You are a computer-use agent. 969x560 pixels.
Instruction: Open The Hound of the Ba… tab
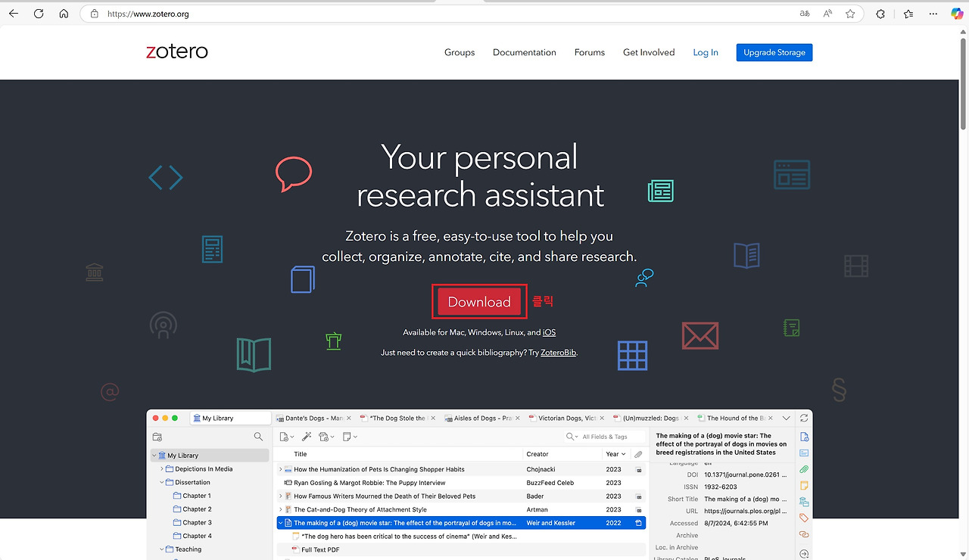coord(736,418)
